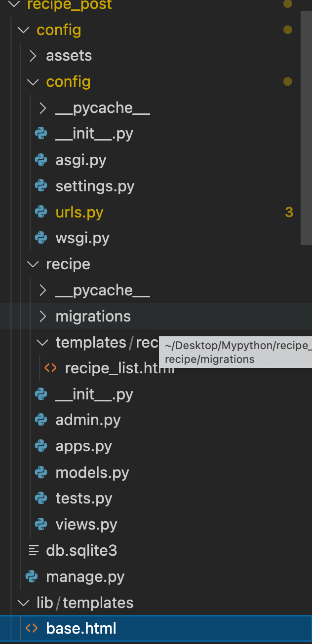Collapse the recipe folder

click(33, 264)
